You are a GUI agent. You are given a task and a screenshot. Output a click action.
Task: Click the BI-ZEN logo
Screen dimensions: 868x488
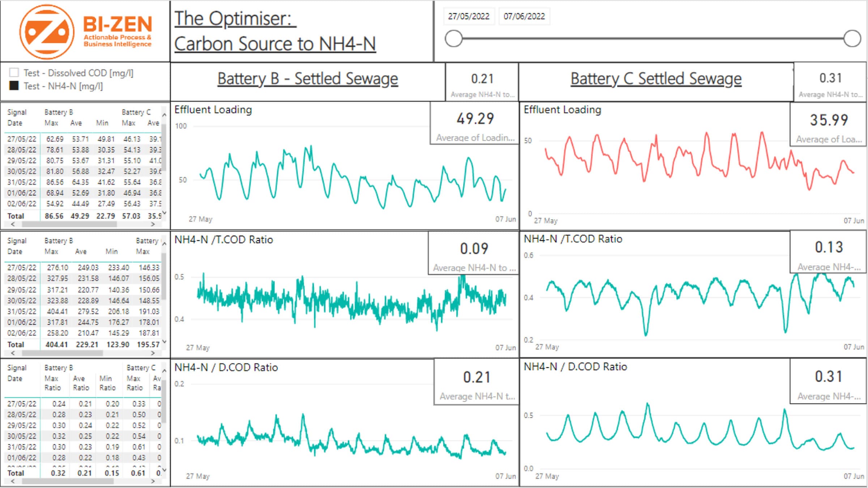pyautogui.click(x=86, y=32)
